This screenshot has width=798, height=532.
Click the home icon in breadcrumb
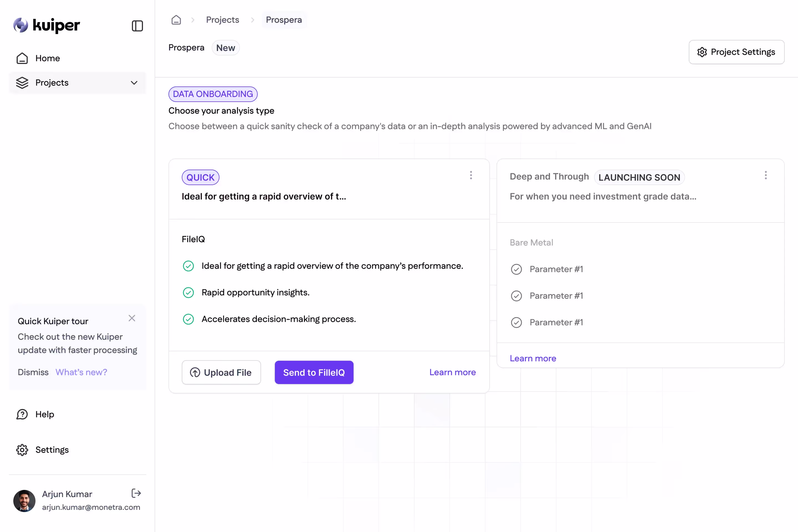(x=176, y=20)
